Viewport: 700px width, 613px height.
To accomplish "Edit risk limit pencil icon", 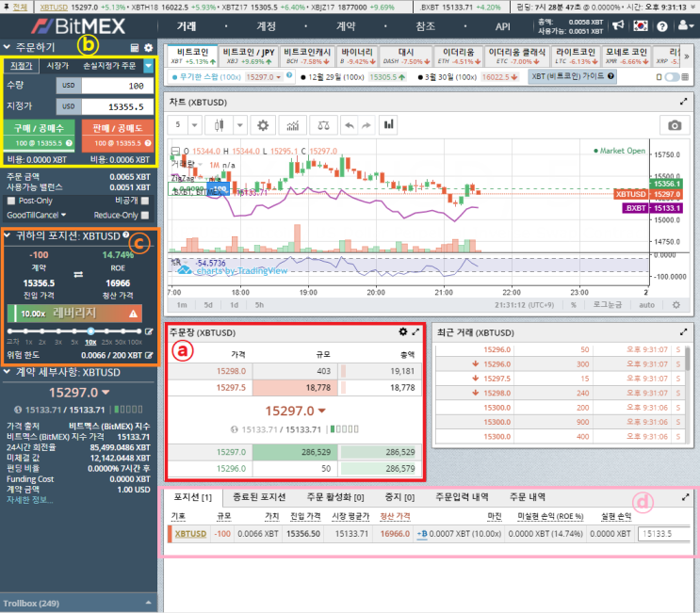I will click(149, 355).
